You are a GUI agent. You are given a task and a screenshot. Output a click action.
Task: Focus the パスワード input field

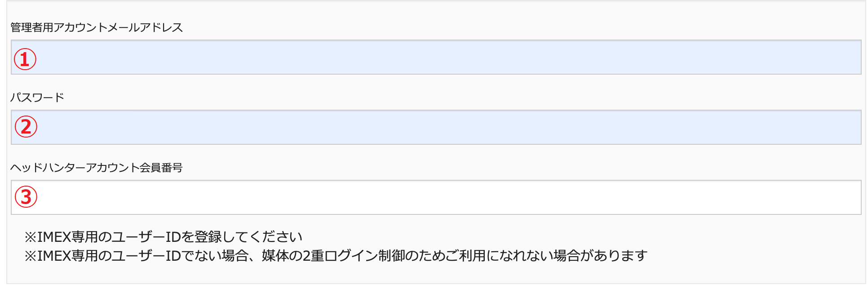coord(436,128)
